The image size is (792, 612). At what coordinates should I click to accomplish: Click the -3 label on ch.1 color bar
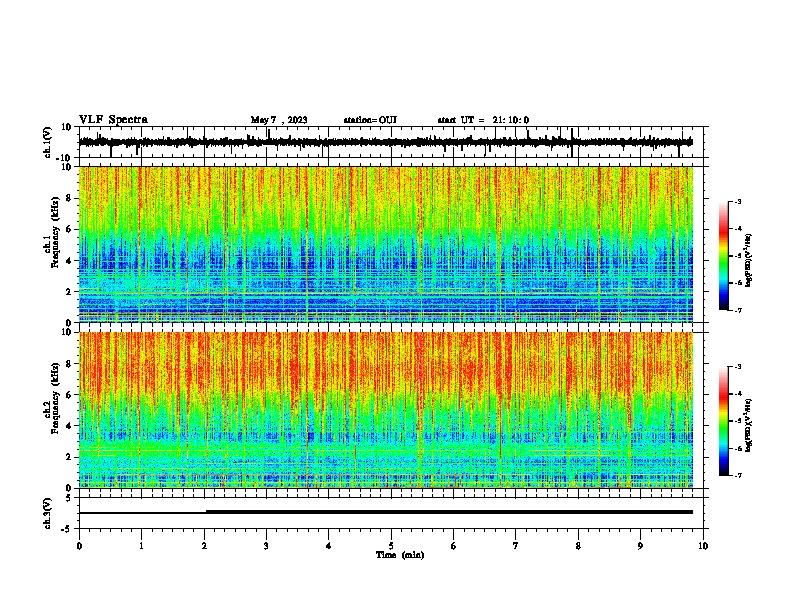(x=738, y=201)
